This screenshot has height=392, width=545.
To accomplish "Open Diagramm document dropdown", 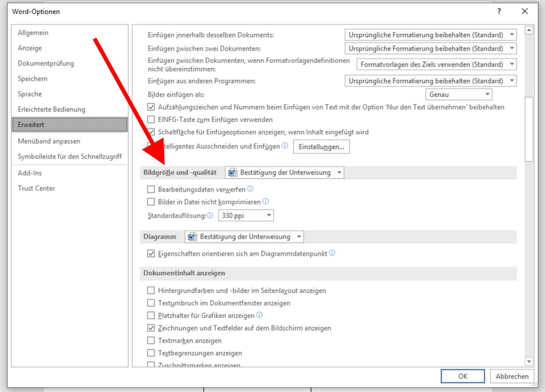I will (245, 237).
